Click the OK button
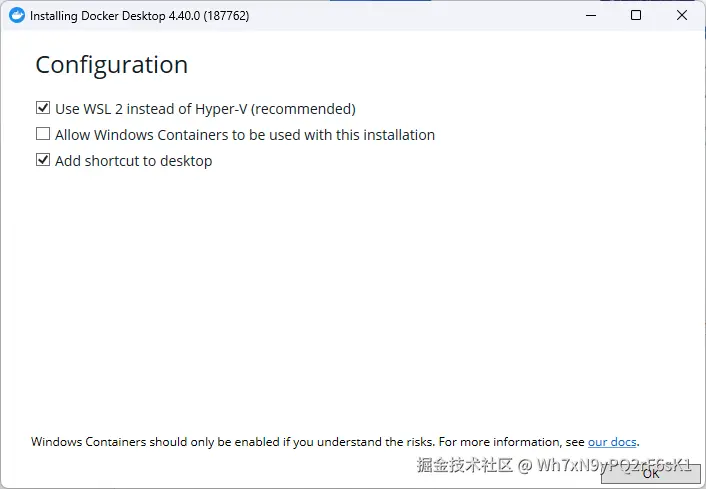Image resolution: width=706 pixels, height=489 pixels. (651, 474)
